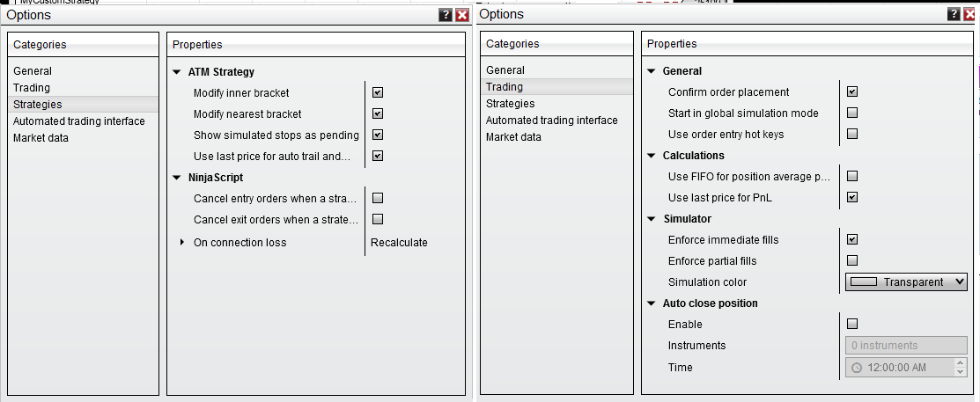Click the help question mark icon in left Options window

[x=446, y=15]
